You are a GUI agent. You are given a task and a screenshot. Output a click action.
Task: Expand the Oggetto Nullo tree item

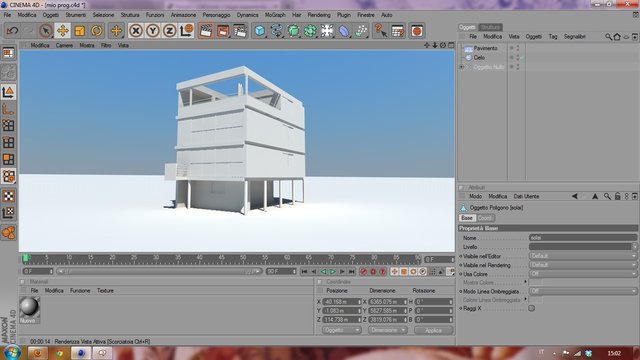[462, 67]
